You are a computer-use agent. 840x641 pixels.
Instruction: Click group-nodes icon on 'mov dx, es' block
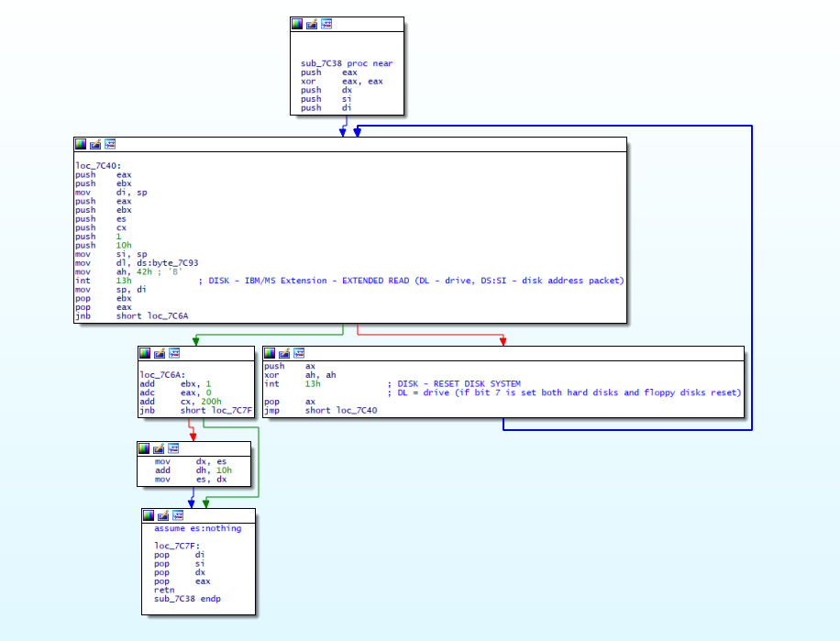(173, 448)
